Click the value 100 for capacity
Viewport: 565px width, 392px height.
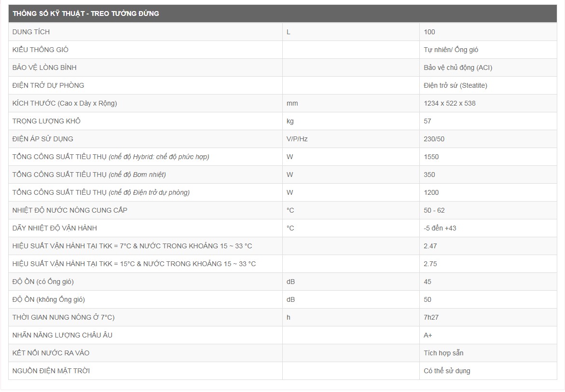click(x=429, y=32)
